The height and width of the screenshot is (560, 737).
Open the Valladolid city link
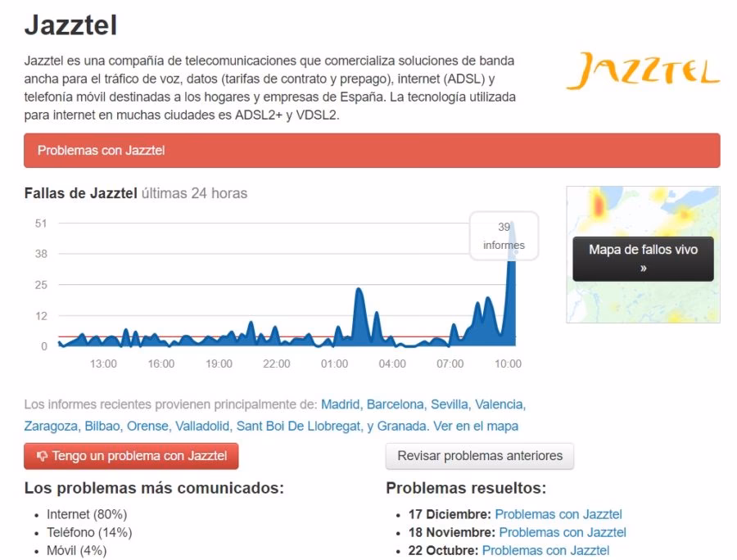tap(202, 426)
